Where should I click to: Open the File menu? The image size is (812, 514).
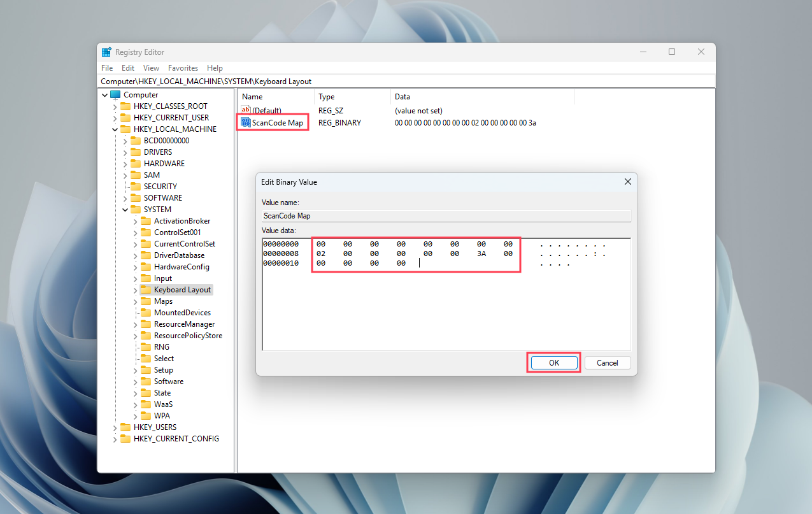click(107, 68)
